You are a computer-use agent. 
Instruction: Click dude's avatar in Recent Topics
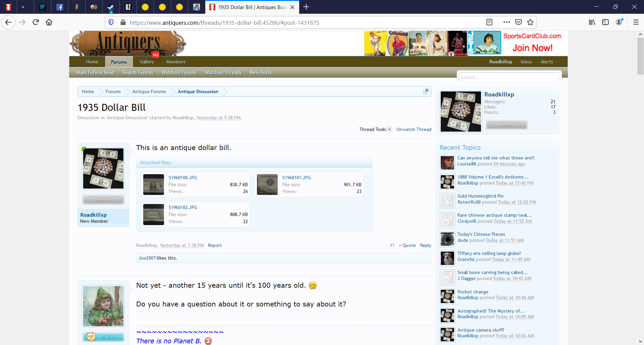(x=447, y=239)
